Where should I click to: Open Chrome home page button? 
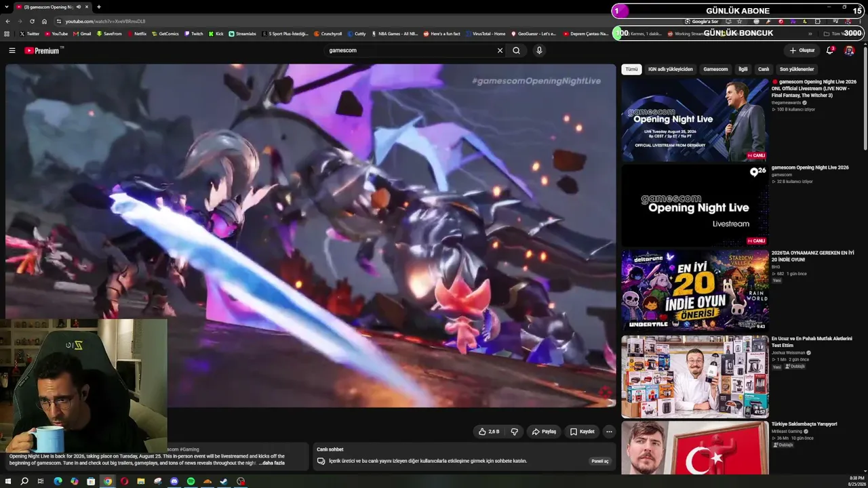pyautogui.click(x=44, y=21)
